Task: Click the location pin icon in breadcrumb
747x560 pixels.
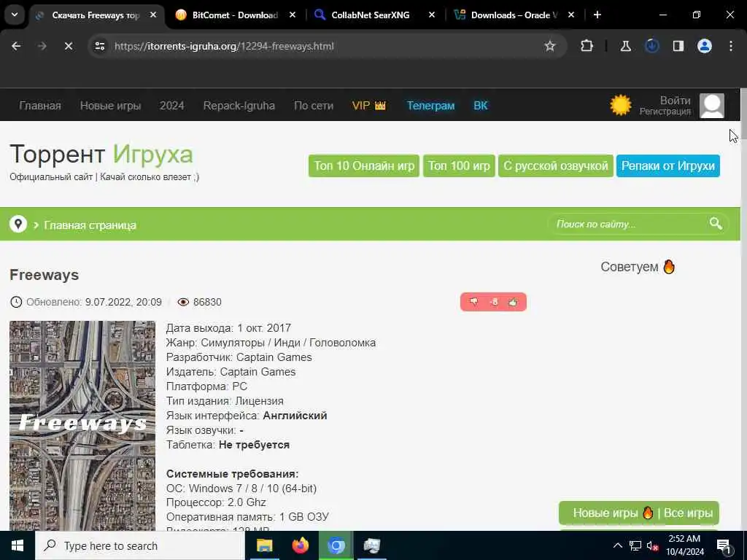Action: coord(18,224)
